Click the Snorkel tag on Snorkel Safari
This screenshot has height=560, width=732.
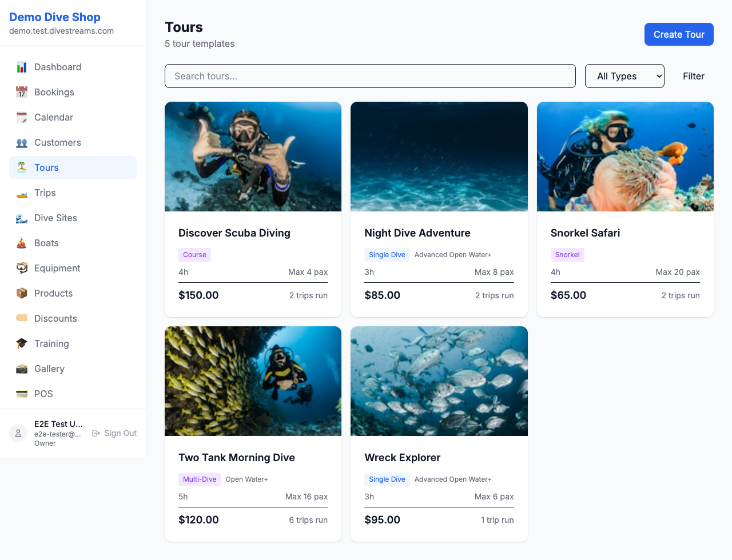(567, 255)
